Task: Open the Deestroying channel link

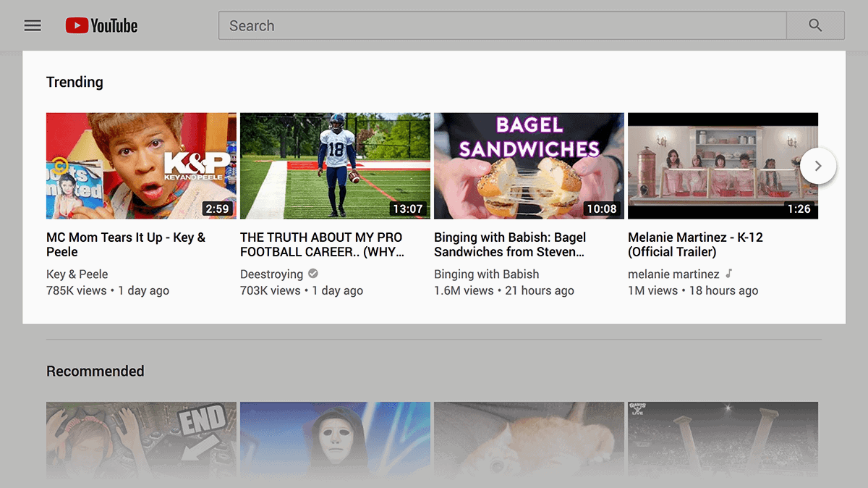Action: coord(271,274)
